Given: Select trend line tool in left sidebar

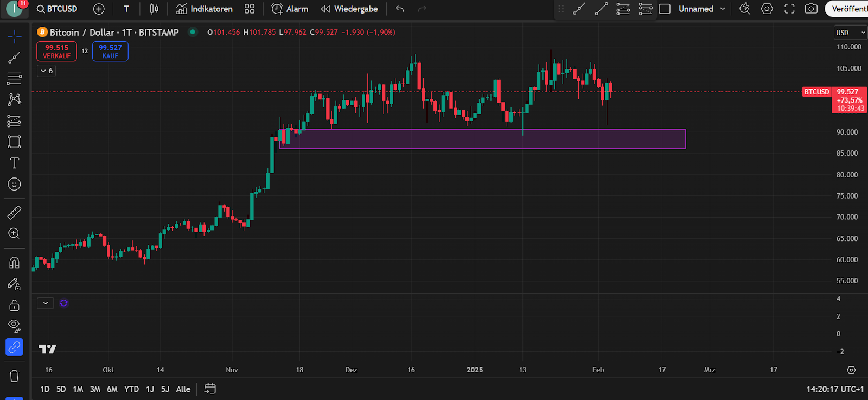Looking at the screenshot, I should pyautogui.click(x=14, y=57).
